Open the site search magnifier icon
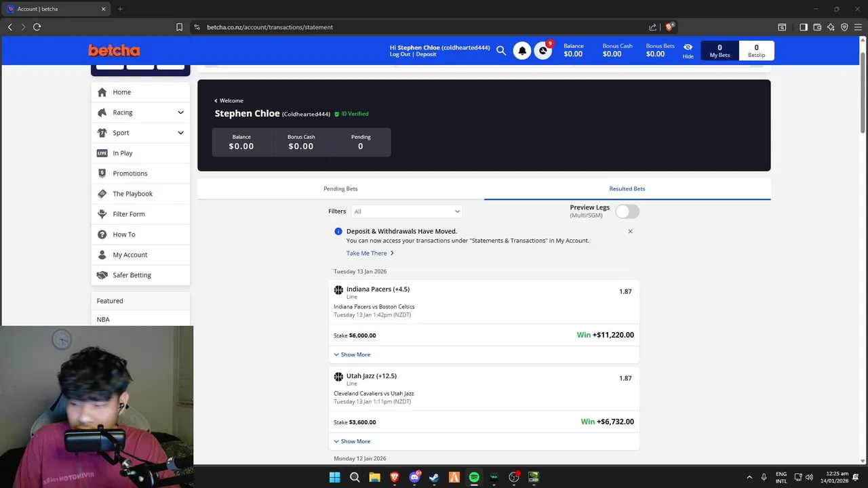 coord(501,51)
